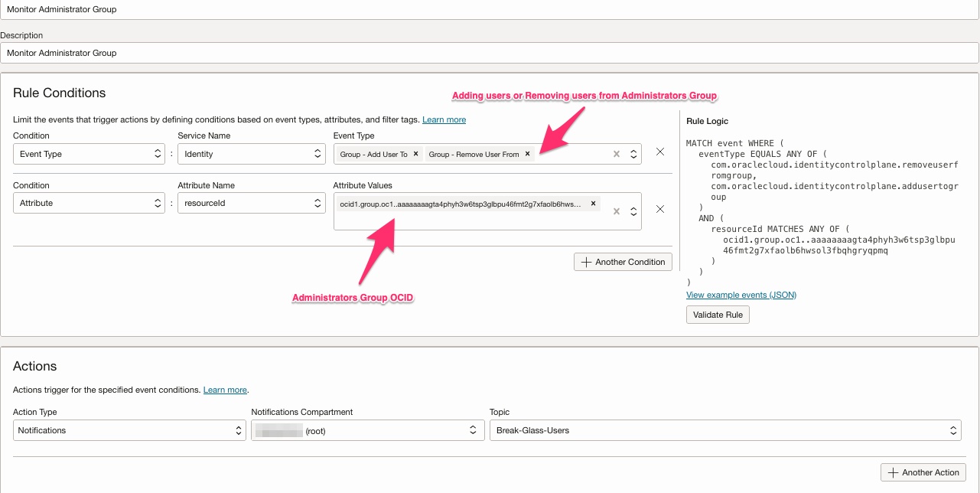
Task: Open the Service Name dropdown showing Identity
Action: 252,154
